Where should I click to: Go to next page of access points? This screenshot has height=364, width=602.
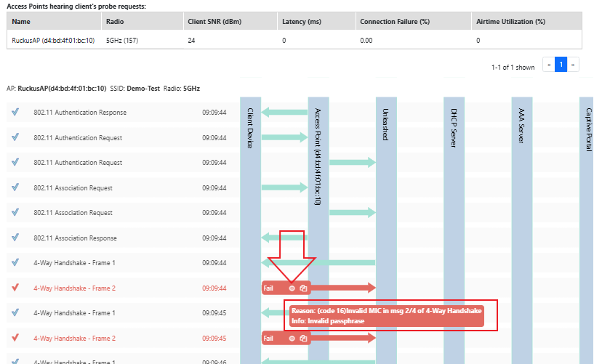(x=573, y=65)
